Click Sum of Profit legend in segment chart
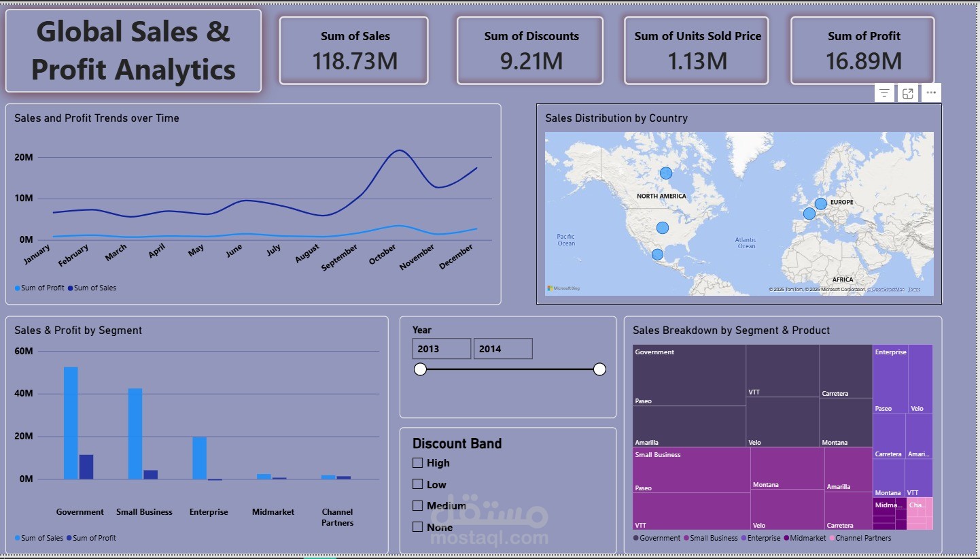This screenshot has width=980, height=559. pyautogui.click(x=92, y=538)
